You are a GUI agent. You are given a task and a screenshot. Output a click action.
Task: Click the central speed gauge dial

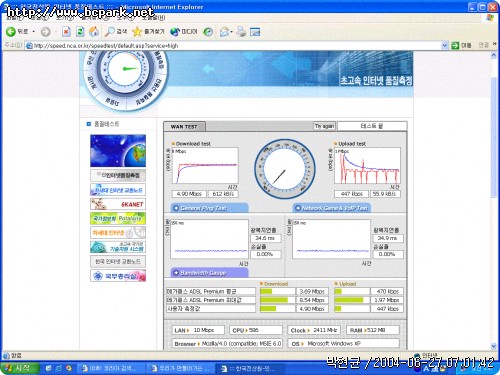pyautogui.click(x=284, y=169)
